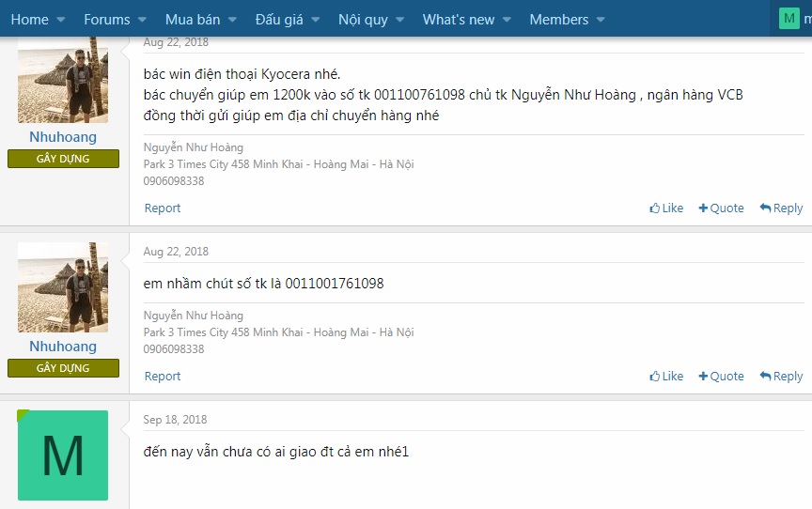Open the What's new navigation item
The height and width of the screenshot is (509, 812).
pyautogui.click(x=458, y=20)
